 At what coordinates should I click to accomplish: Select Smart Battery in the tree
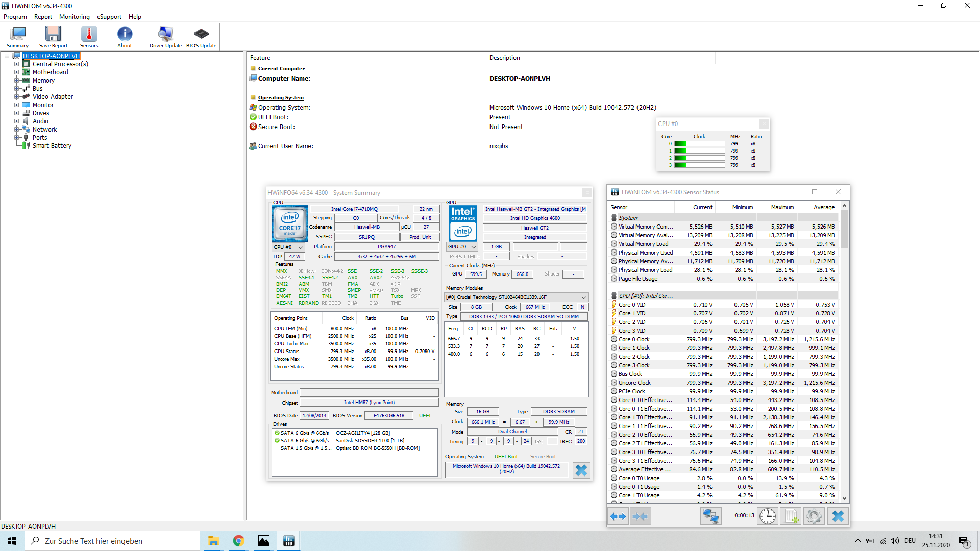[52, 146]
